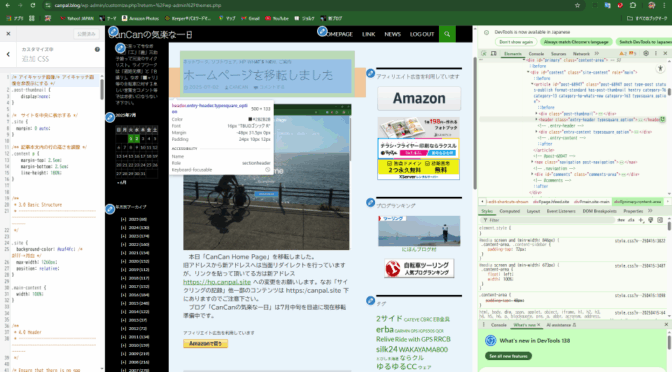Reload the page in the browser
The width and height of the screenshot is (672, 372).
[x=33, y=5]
